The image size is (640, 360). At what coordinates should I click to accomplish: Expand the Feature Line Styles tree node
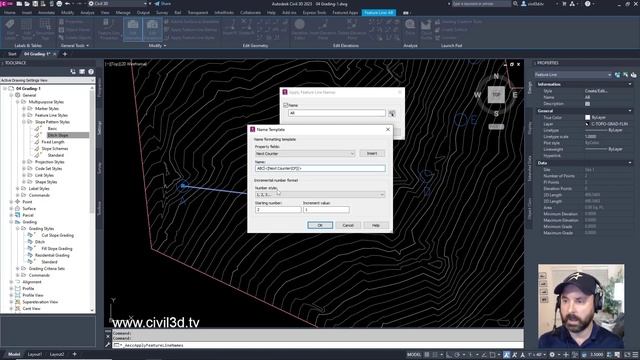pos(24,115)
